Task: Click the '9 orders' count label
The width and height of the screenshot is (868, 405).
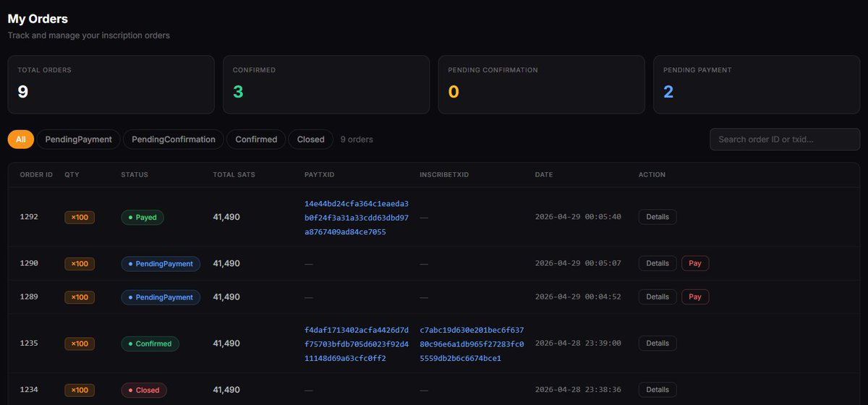Action: click(357, 140)
